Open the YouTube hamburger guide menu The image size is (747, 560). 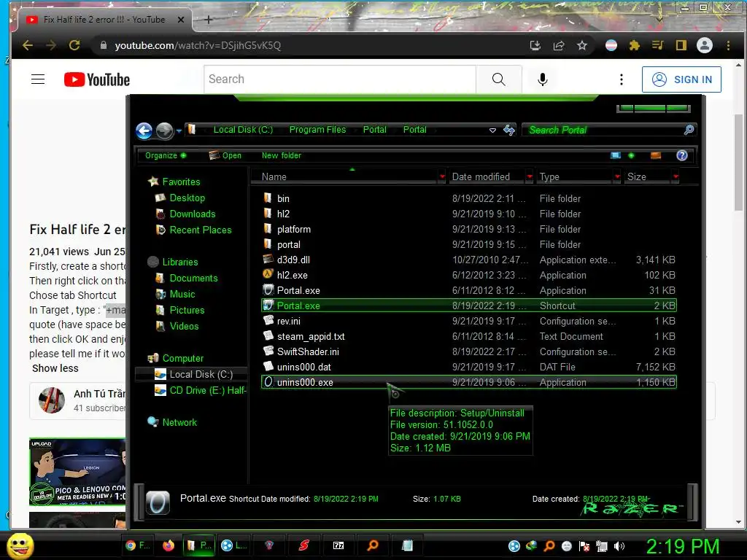(38, 79)
